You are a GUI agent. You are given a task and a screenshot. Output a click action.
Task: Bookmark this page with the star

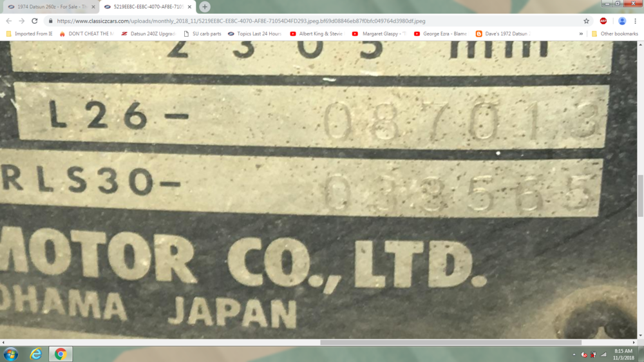(x=586, y=21)
